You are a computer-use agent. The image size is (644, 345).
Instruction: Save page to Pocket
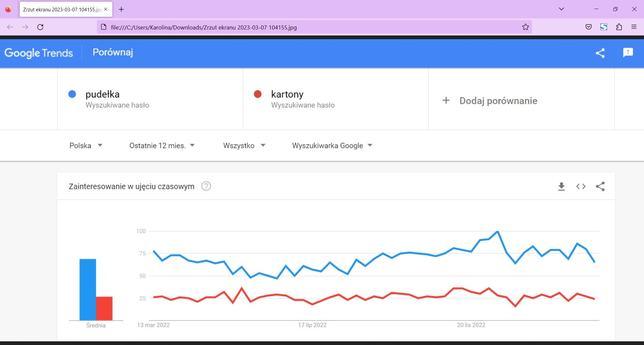click(589, 27)
